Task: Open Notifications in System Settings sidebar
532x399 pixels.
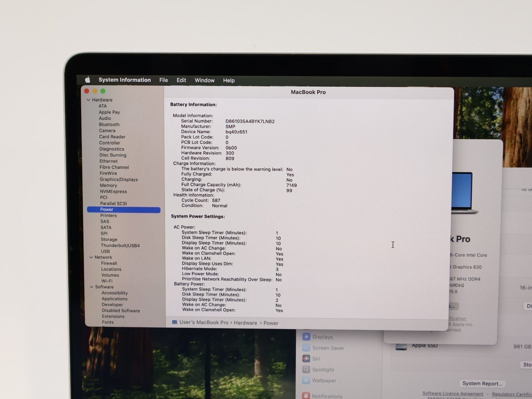Action: 322,396
